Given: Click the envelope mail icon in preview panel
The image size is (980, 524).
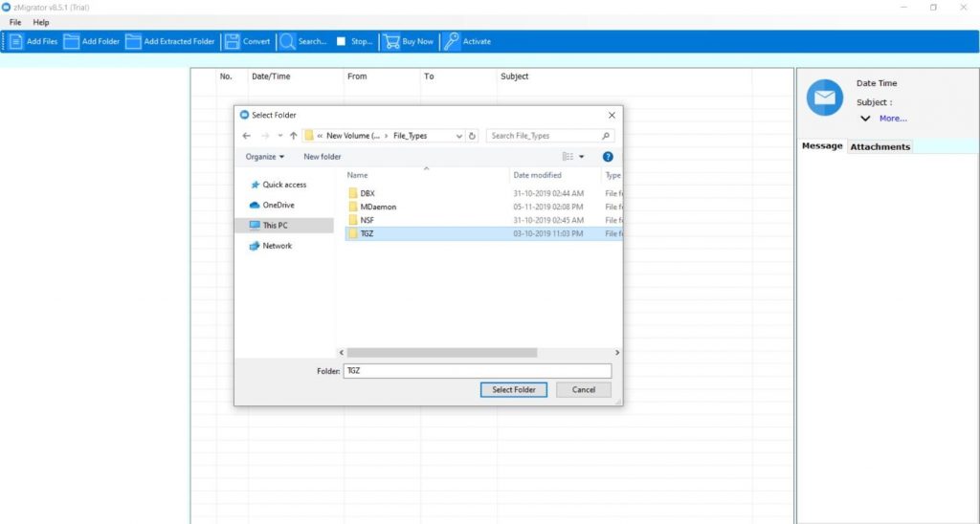Looking at the screenshot, I should coord(824,98).
